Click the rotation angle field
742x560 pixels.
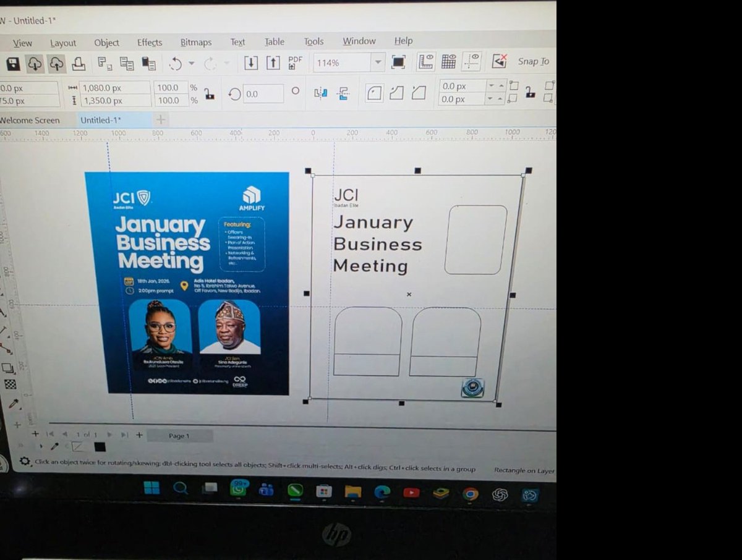[x=263, y=94]
